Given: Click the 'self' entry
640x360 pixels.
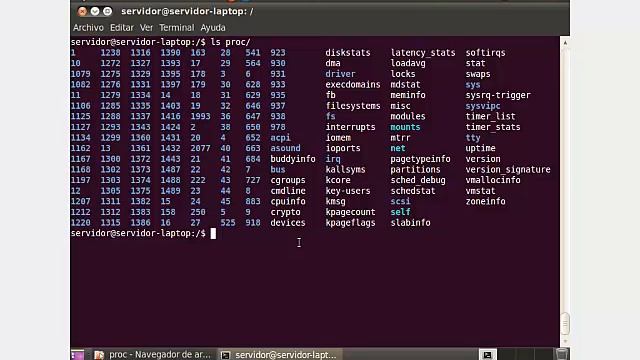Looking at the screenshot, I should (x=400, y=212).
